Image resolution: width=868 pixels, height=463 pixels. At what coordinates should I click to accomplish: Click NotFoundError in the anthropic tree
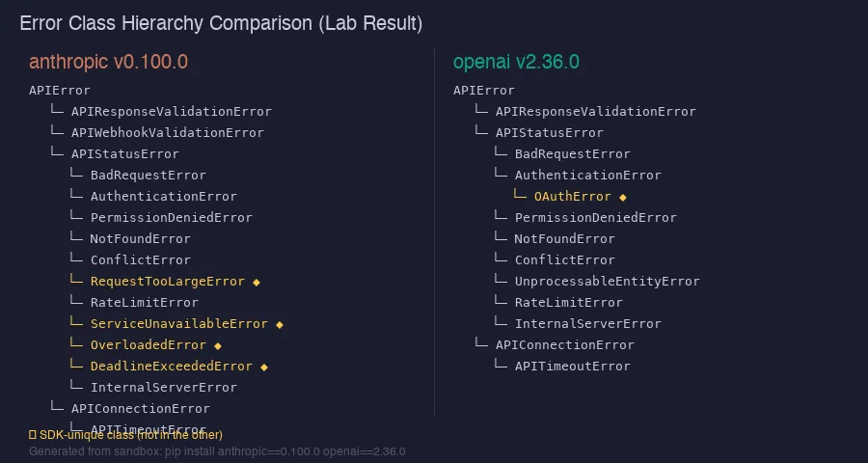pos(141,238)
